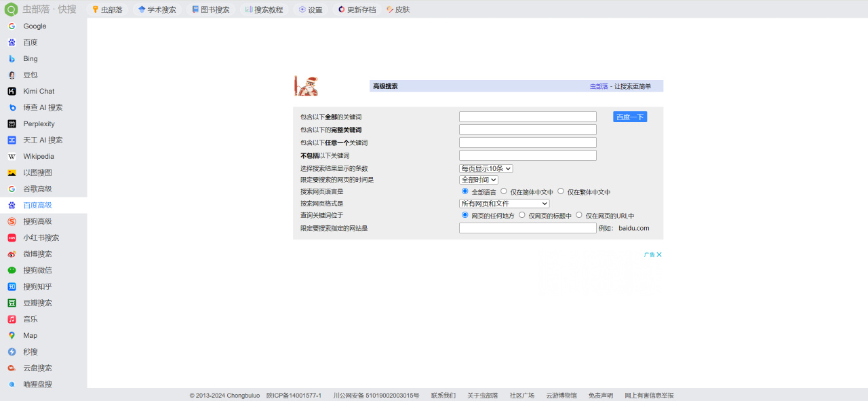
Task: Select 仅网页的标题中 radio button
Action: point(522,215)
